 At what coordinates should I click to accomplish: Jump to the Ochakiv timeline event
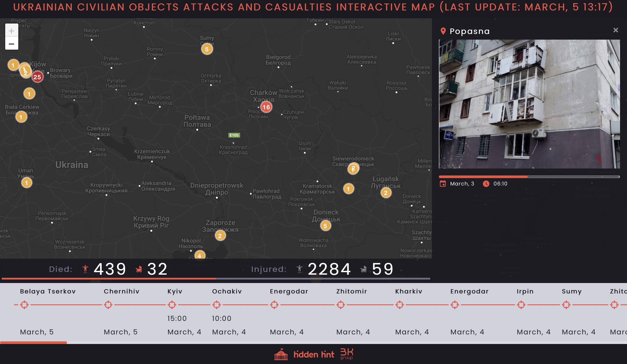coord(216,305)
